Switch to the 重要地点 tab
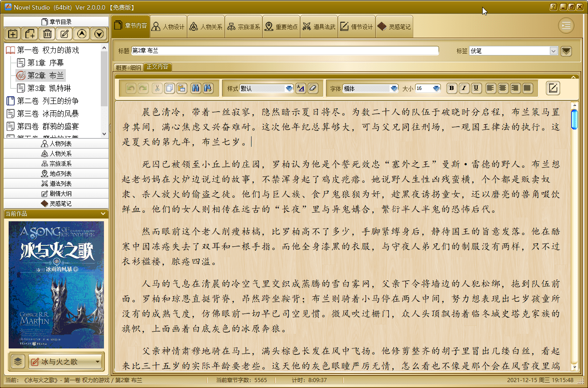Screen dimensions: 588x388 (x=281, y=27)
